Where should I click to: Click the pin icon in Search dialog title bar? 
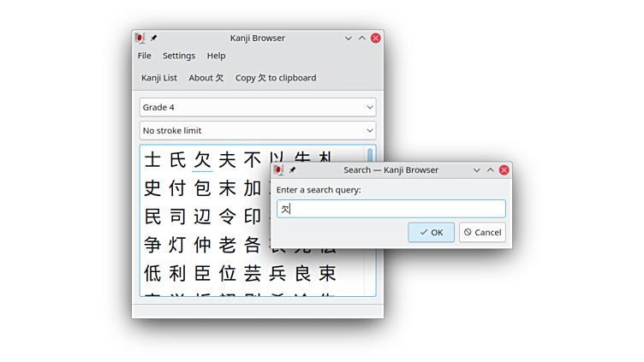[x=293, y=170]
